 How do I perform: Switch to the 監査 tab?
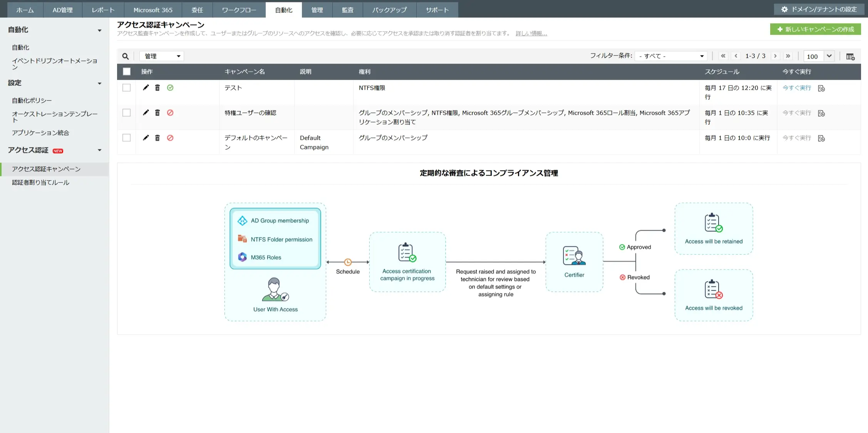347,10
